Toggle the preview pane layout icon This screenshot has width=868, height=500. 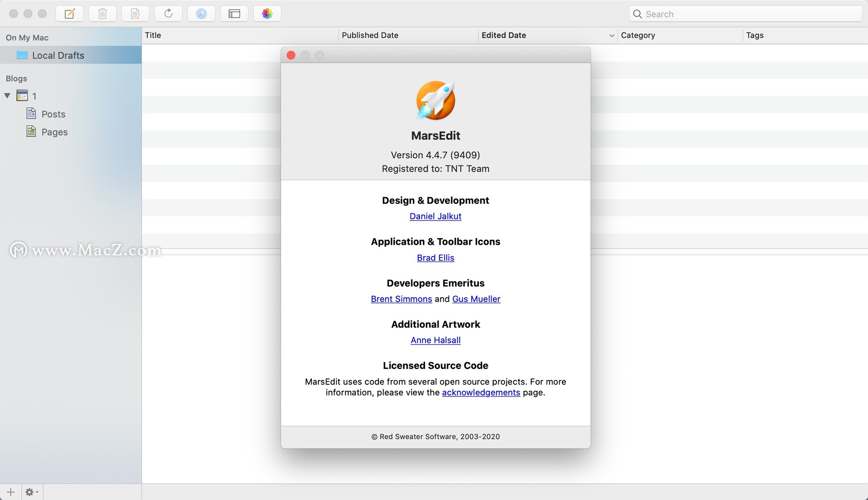coord(234,14)
